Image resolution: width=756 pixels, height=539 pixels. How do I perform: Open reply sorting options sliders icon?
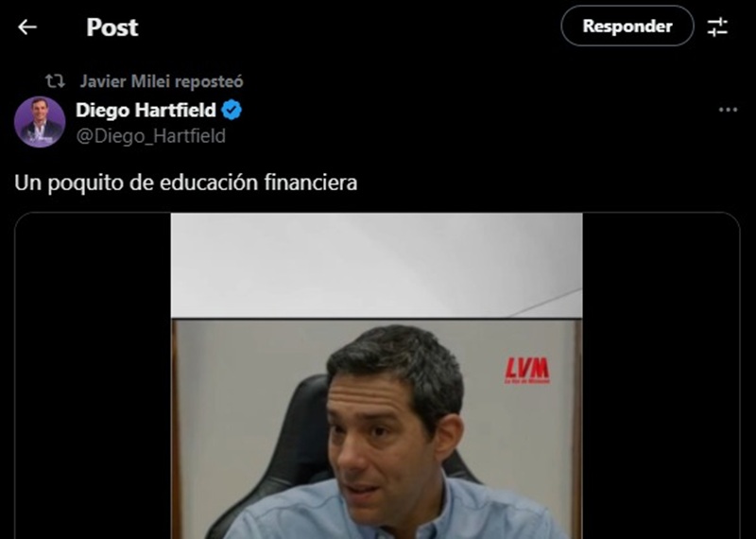tap(717, 26)
